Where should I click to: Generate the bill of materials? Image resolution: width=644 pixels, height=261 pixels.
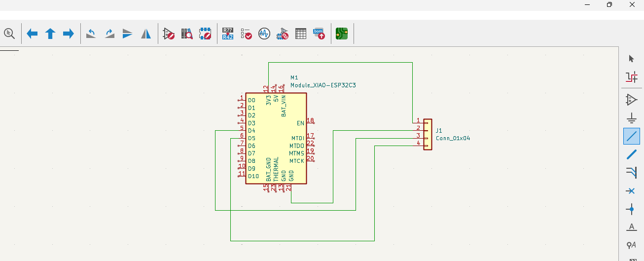(x=319, y=34)
